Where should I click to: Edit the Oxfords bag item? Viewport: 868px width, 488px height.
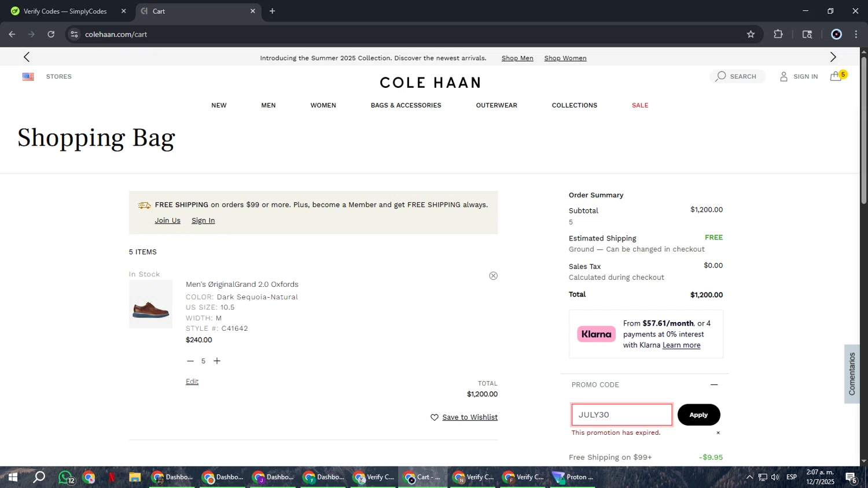click(x=192, y=382)
